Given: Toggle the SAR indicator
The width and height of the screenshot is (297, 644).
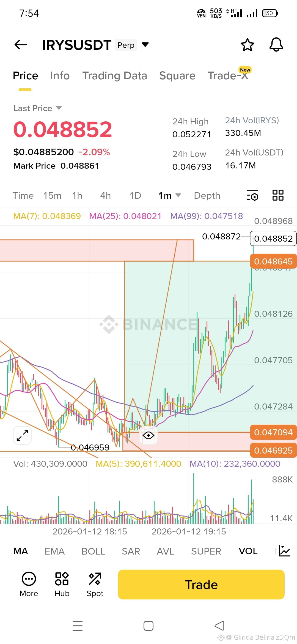Looking at the screenshot, I should [131, 551].
